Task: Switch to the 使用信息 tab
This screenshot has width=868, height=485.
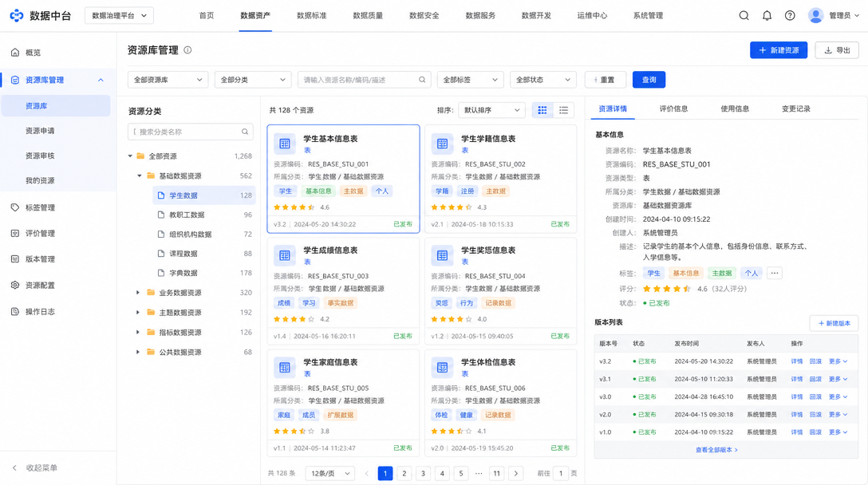Action: (x=735, y=109)
